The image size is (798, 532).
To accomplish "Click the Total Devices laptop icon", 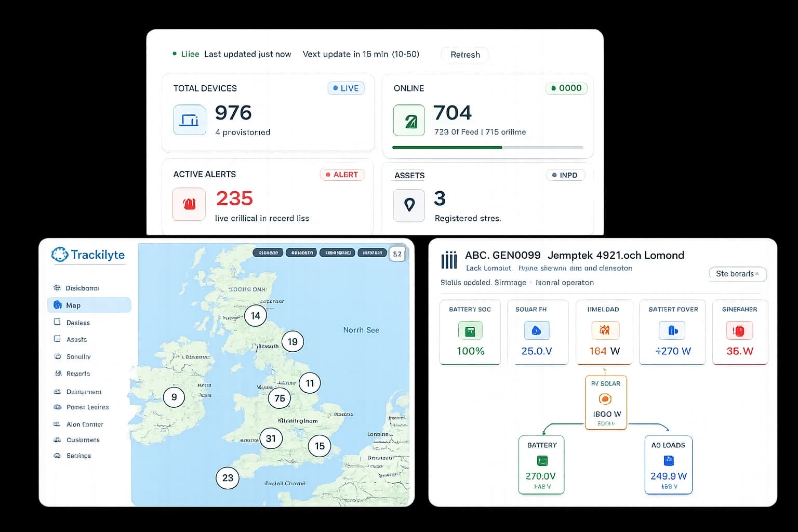I will pos(190,120).
